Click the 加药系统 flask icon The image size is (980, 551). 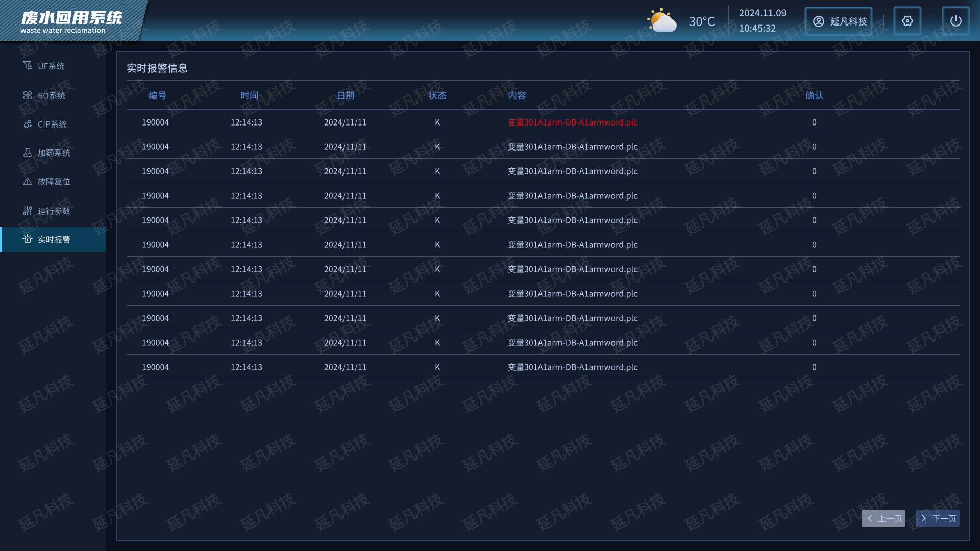28,153
